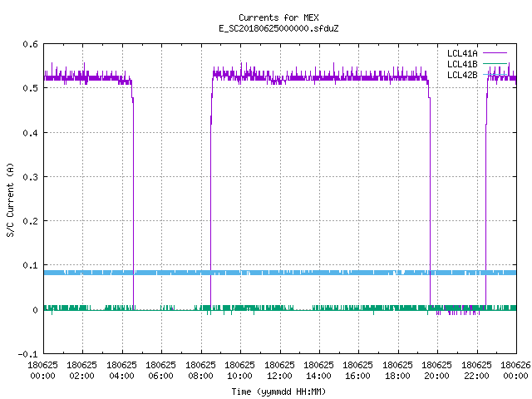Click the y-axis value -0.1
Screen dimensions: 532x399
27,354
